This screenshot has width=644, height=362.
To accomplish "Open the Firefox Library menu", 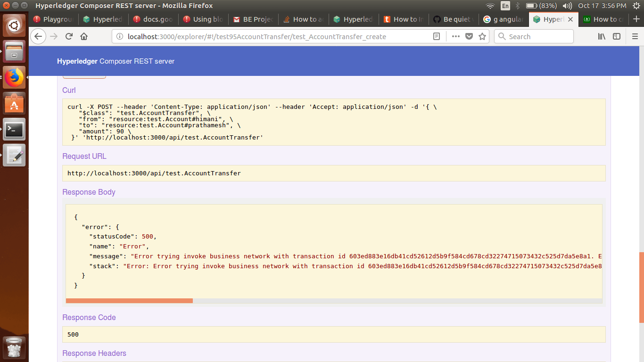I will [602, 36].
